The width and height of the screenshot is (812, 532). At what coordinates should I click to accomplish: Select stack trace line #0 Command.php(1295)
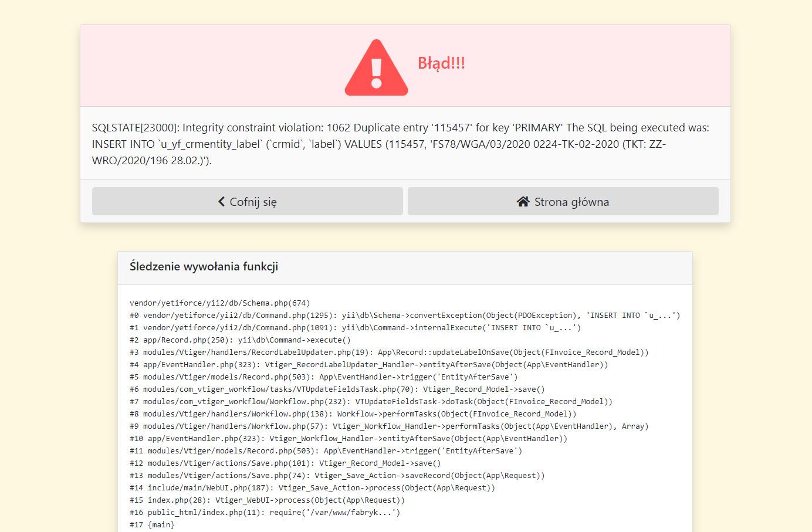[x=405, y=316]
